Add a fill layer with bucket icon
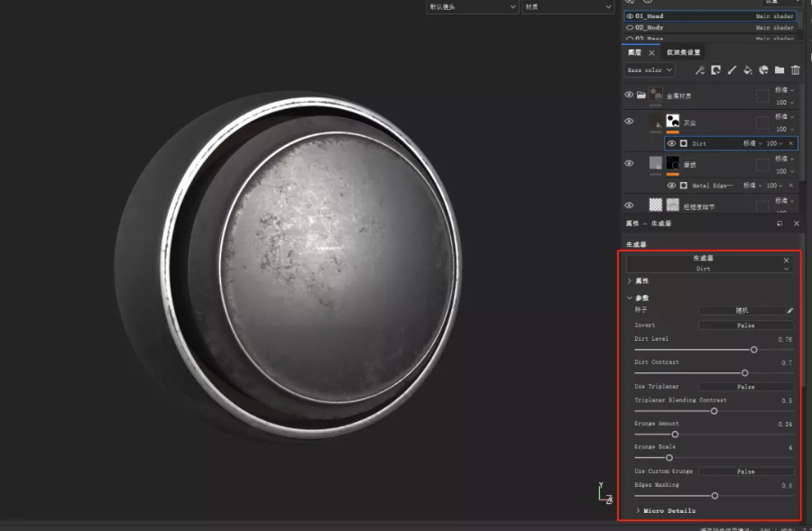The width and height of the screenshot is (812, 531). pos(748,70)
